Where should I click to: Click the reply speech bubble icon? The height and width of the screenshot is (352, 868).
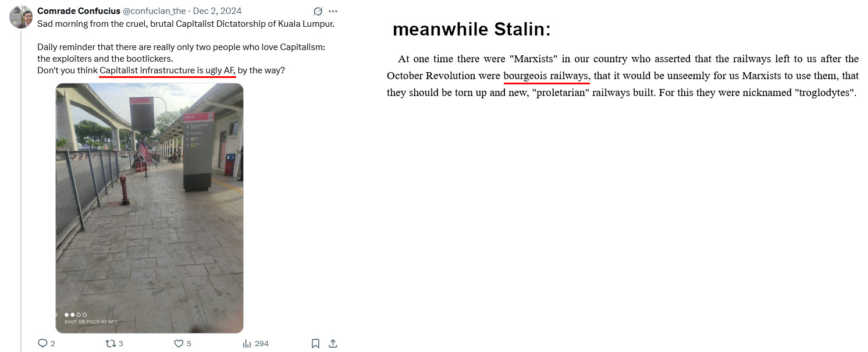[x=42, y=343]
